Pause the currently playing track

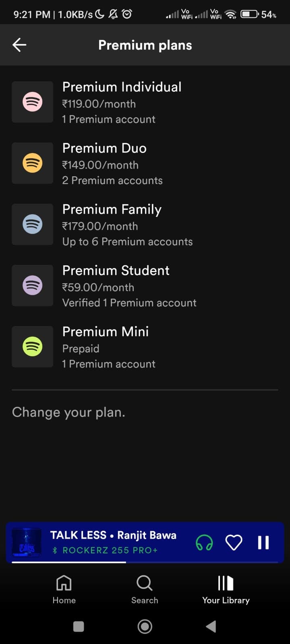point(263,543)
